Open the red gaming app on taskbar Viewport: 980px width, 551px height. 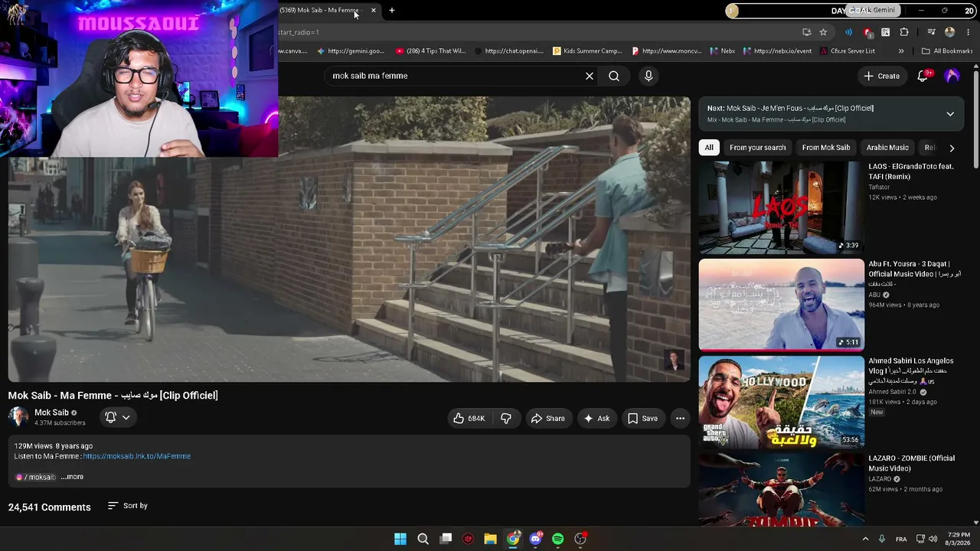click(468, 539)
